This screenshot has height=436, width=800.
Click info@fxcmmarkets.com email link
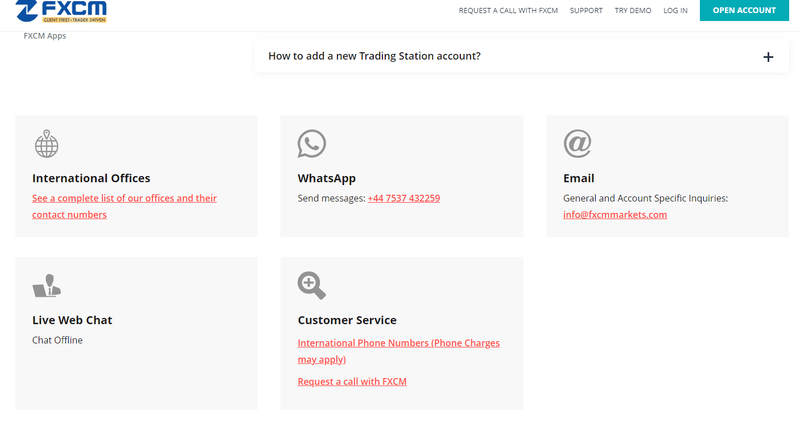click(x=615, y=214)
